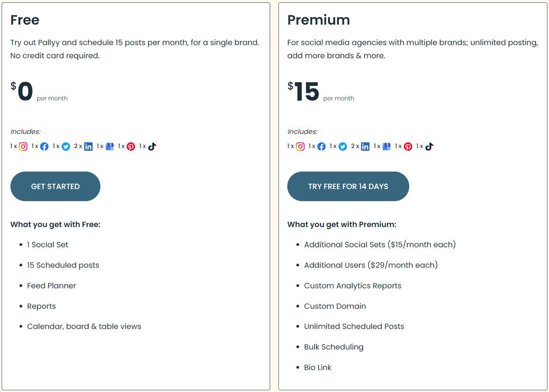Click the Instagram icon under Premium

(300, 146)
